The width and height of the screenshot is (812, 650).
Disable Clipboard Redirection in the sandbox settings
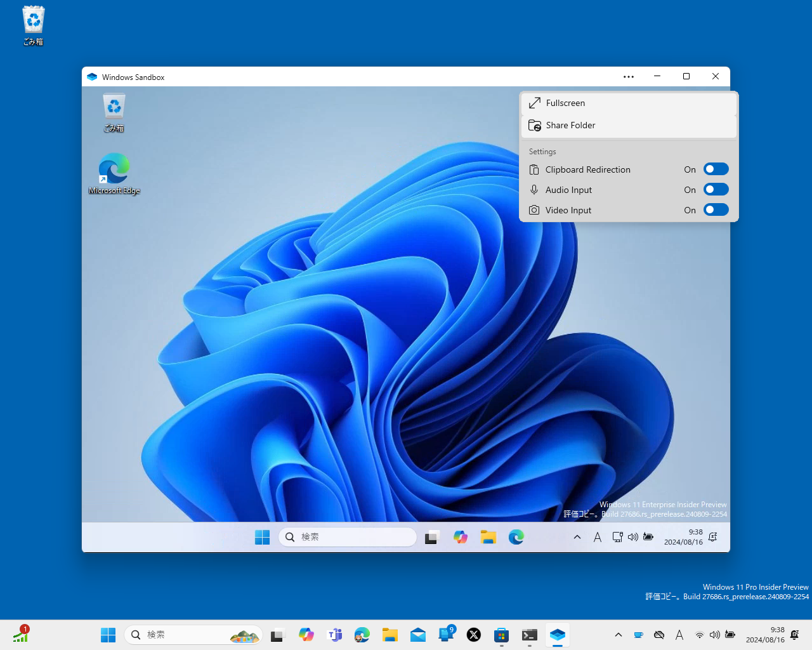point(716,169)
